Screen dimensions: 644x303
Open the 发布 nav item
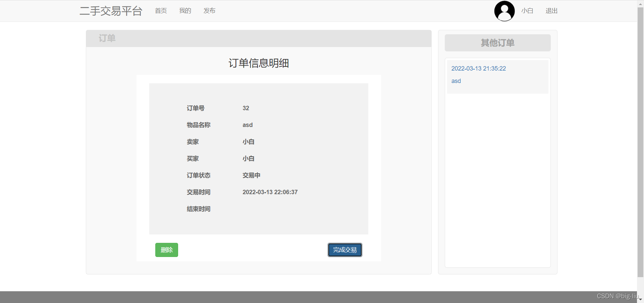coord(209,11)
